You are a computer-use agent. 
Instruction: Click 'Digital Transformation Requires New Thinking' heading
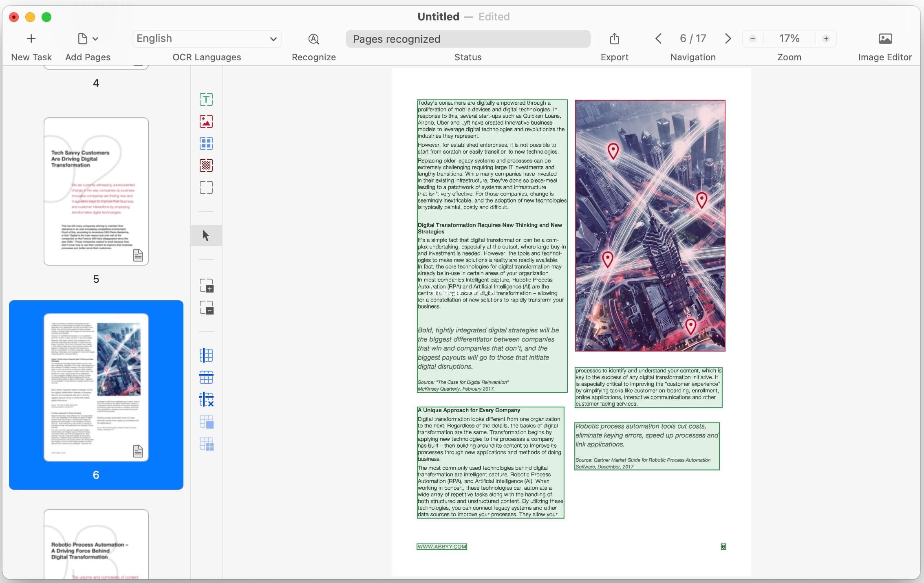(x=490, y=228)
